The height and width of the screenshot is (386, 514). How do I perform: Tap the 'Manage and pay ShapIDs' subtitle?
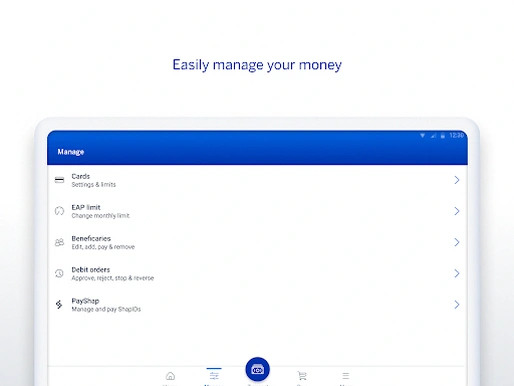pyautogui.click(x=106, y=309)
